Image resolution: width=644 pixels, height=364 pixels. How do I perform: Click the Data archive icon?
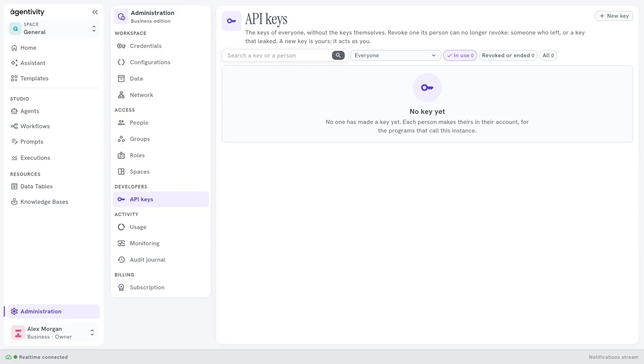pyautogui.click(x=121, y=79)
